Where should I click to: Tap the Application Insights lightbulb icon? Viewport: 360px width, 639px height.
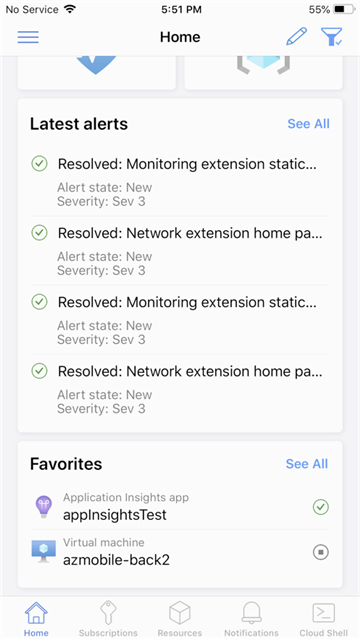tap(43, 507)
